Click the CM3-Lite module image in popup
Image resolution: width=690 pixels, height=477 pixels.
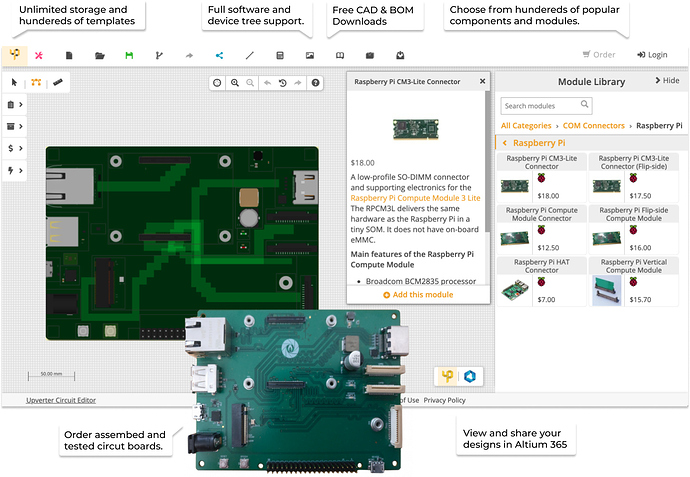tap(416, 129)
